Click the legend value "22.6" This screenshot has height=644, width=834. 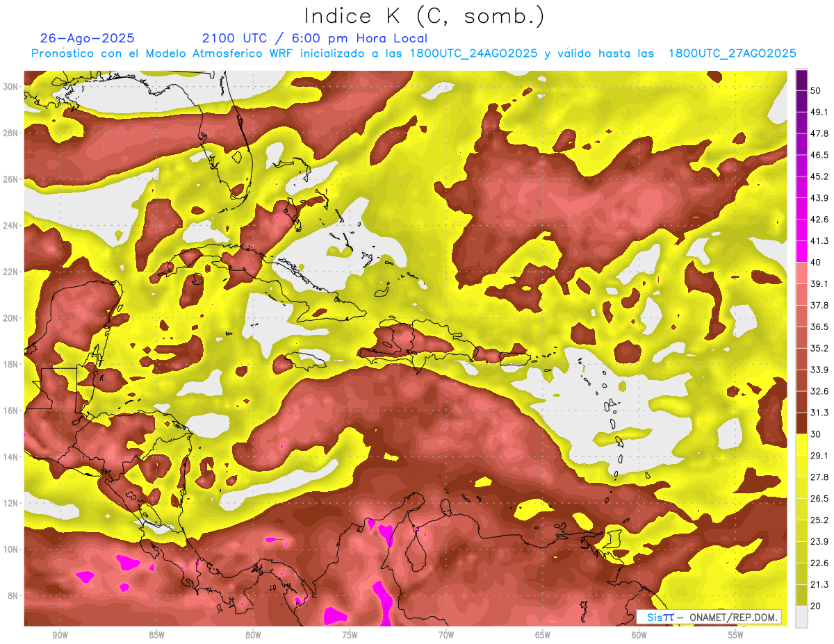pyautogui.click(x=819, y=563)
